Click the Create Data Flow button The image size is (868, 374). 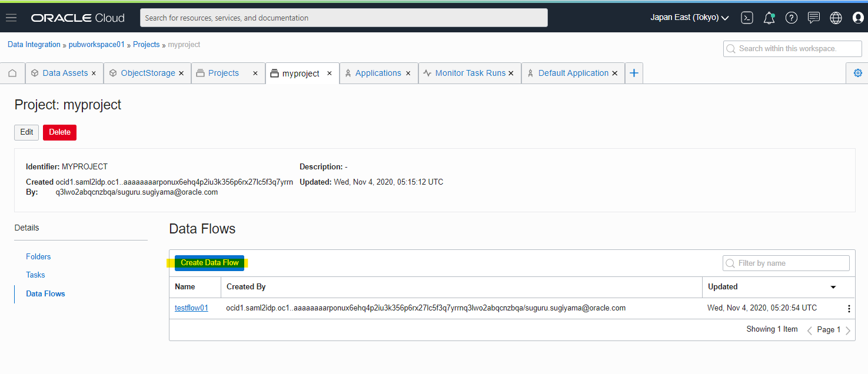click(209, 263)
